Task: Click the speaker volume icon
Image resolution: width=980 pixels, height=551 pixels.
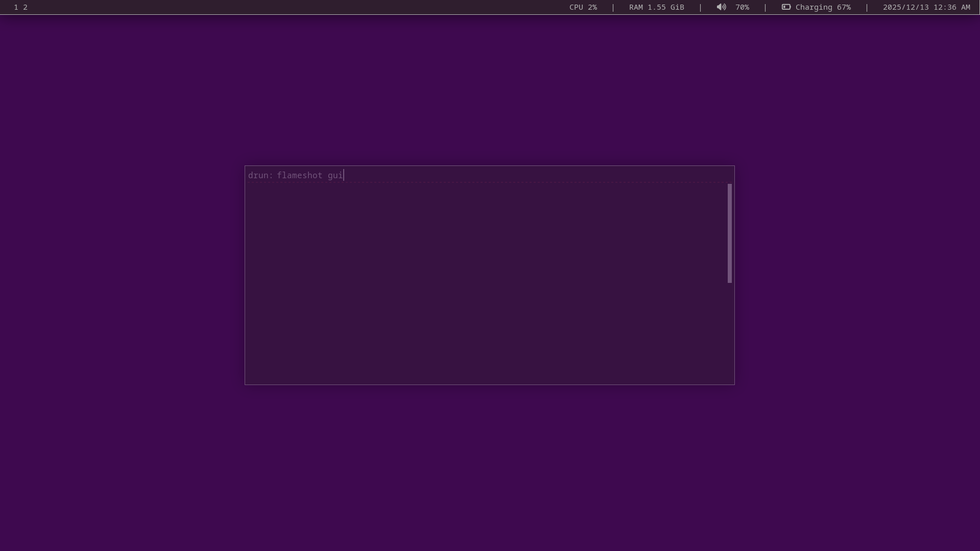Action: [721, 7]
